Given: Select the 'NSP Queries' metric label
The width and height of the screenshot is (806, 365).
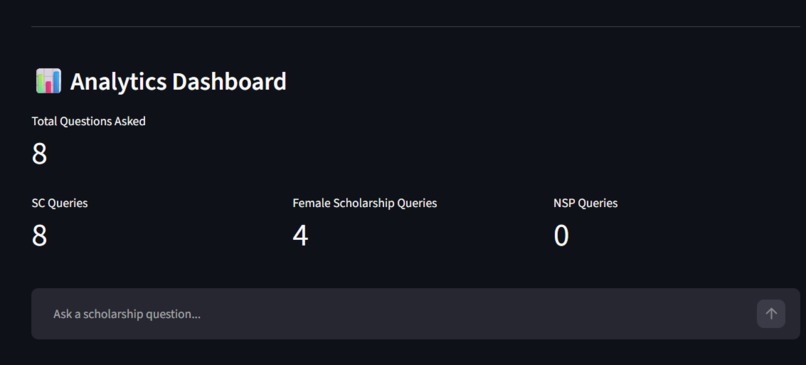Looking at the screenshot, I should click(585, 203).
